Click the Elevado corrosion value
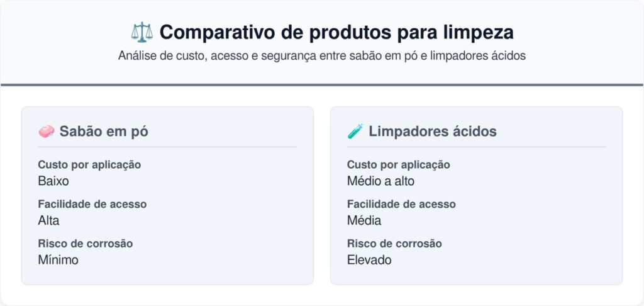Screen dimensions: 644x306 tap(369, 260)
